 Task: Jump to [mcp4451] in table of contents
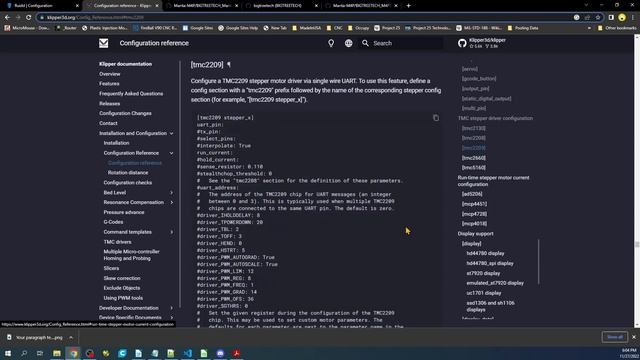pyautogui.click(x=475, y=204)
